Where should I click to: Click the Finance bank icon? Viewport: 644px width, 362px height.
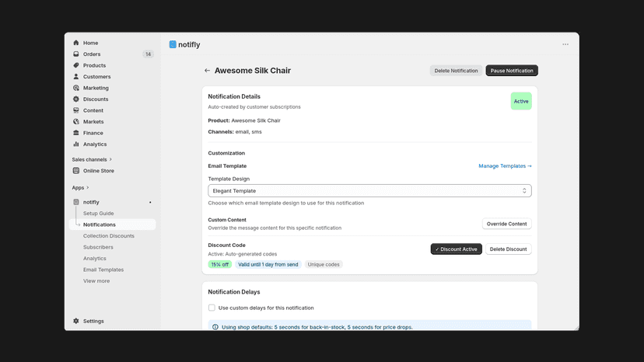tap(76, 133)
